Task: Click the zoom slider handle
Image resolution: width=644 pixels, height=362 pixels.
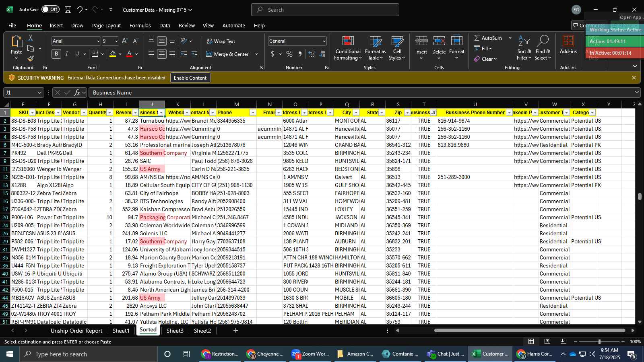Action: pos(599,341)
